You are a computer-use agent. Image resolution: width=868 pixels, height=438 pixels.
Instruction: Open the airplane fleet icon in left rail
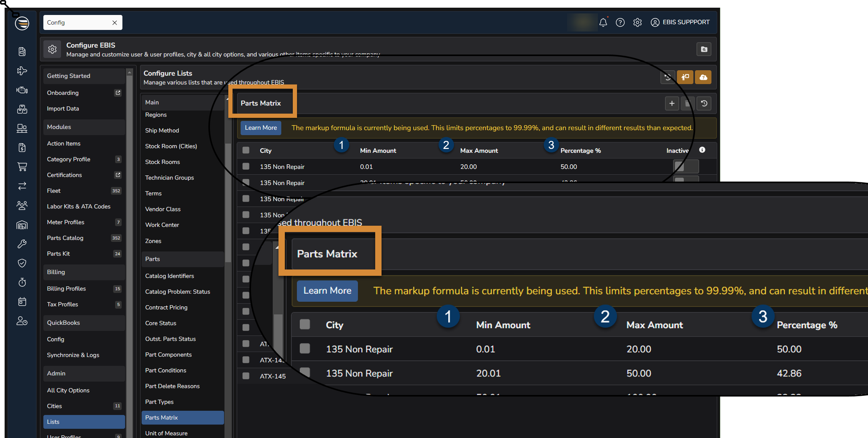pos(22,71)
